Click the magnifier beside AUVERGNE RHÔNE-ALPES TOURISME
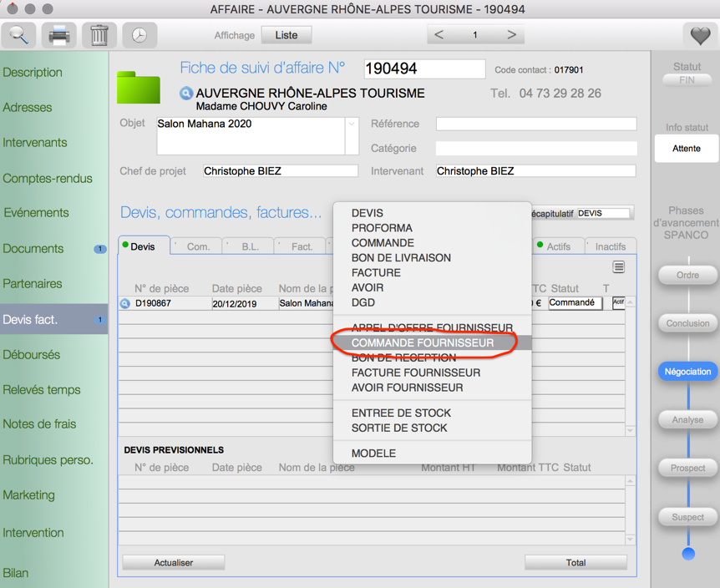The image size is (720, 588). click(186, 94)
